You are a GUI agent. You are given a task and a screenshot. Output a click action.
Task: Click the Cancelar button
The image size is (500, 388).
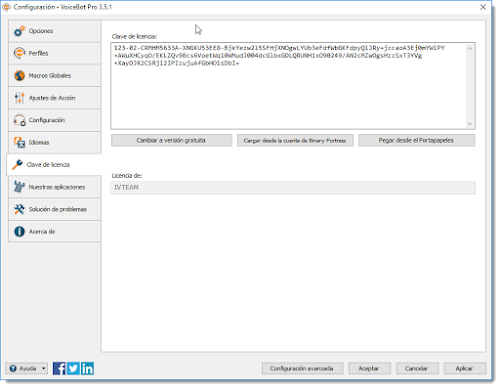point(417,368)
